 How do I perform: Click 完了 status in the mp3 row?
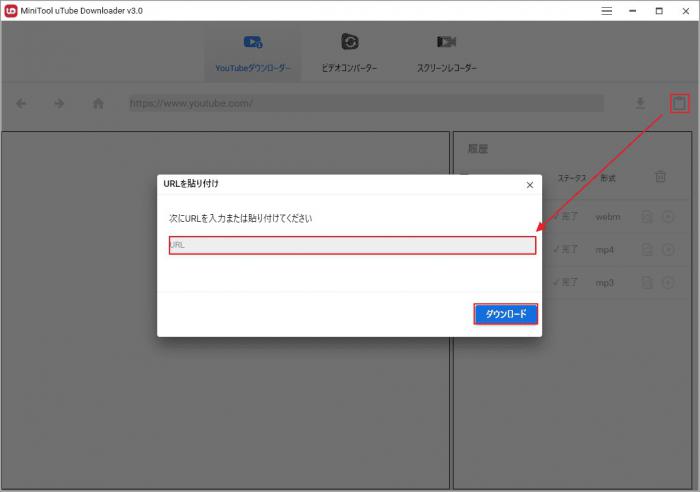[x=566, y=283]
